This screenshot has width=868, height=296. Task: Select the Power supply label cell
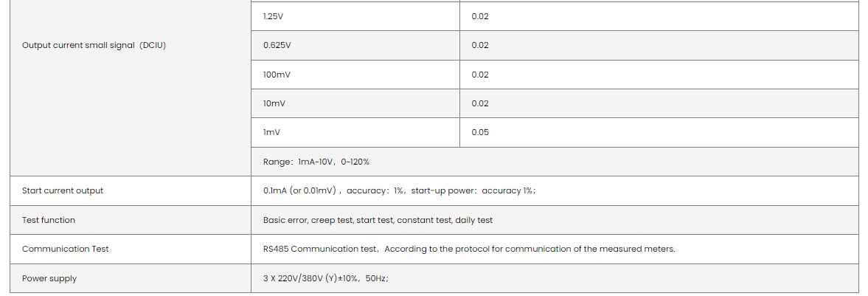(x=49, y=278)
